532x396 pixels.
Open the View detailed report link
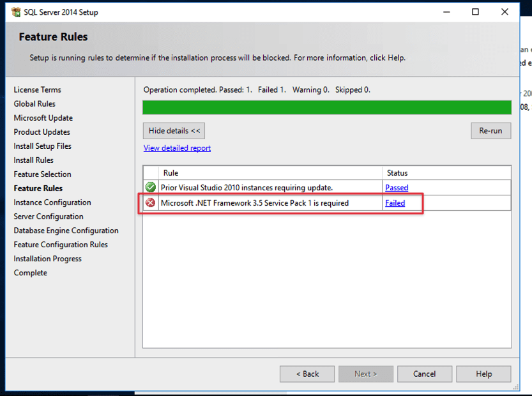tap(177, 148)
